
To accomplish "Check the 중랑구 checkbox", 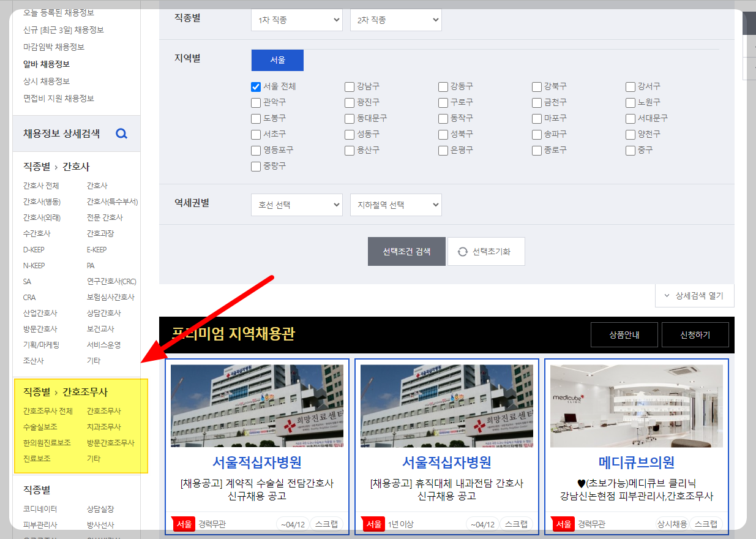I will coord(256,166).
